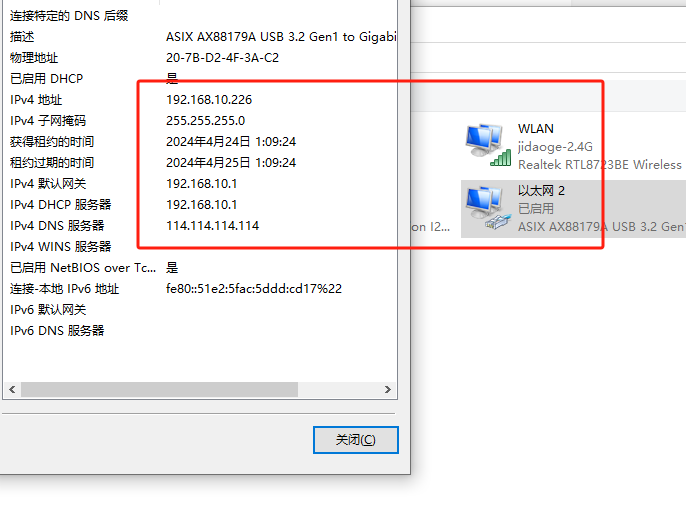
Task: Click the 以太网 2 connection label
Action: (541, 191)
